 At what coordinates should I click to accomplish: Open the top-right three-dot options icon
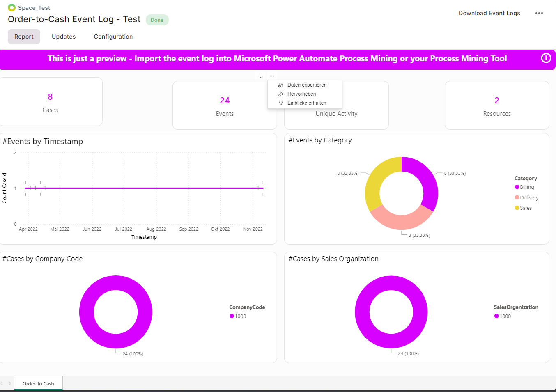539,13
